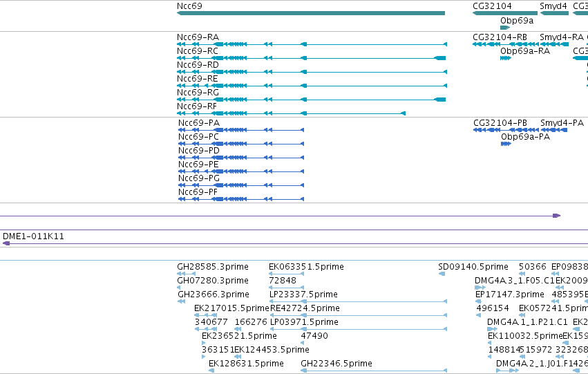
Task: Click the RE42724.5prime EST label
Action: point(305,308)
